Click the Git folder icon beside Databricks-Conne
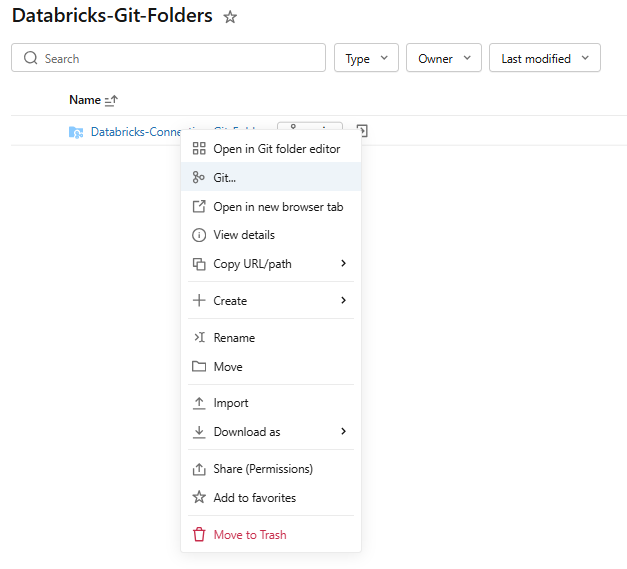The image size is (627, 569). 76,132
